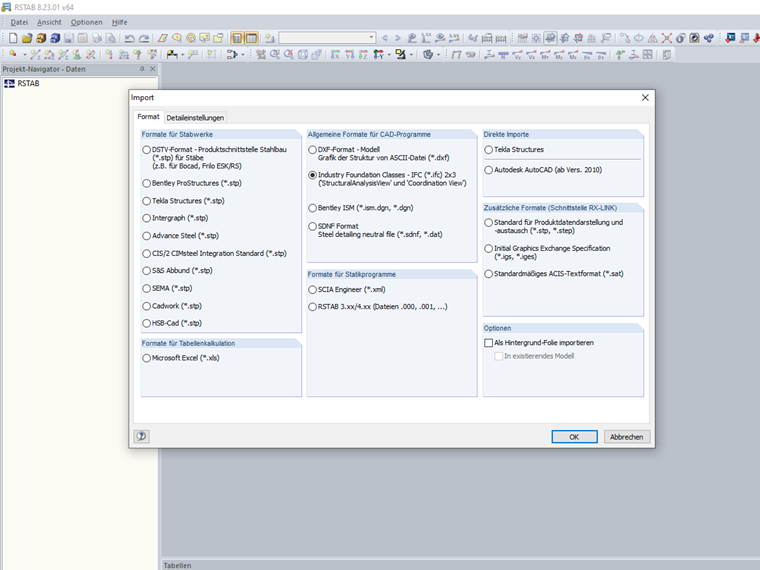Open the load case combo box in toolbar
The image size is (760, 570).
click(x=327, y=38)
